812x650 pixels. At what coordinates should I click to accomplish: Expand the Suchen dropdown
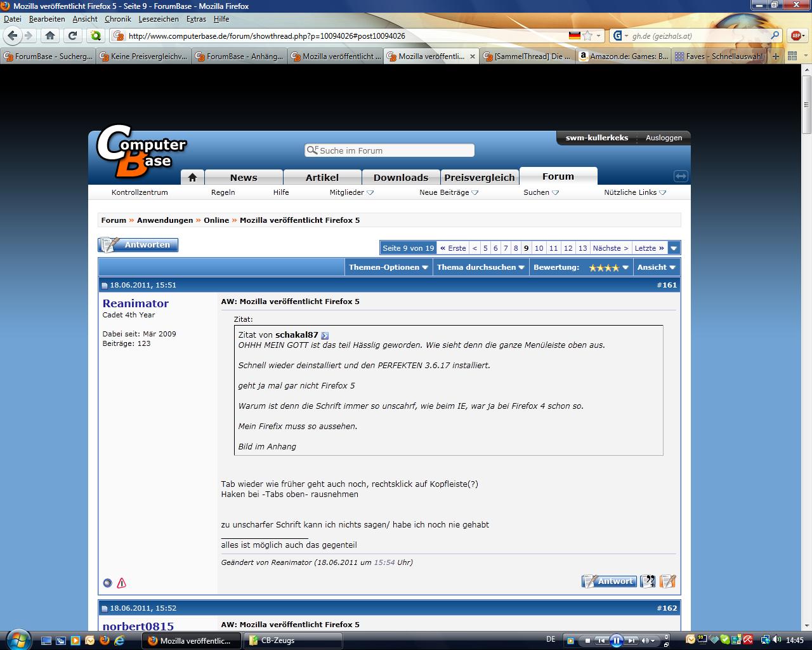point(541,192)
